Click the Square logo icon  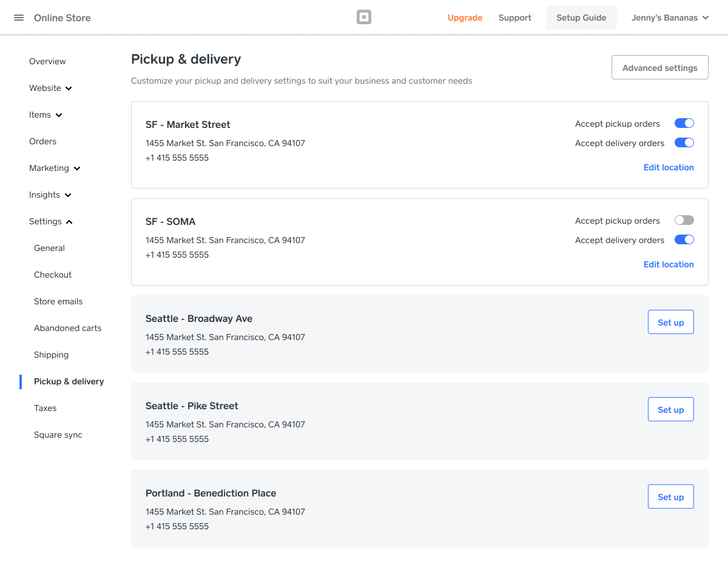[x=364, y=18]
